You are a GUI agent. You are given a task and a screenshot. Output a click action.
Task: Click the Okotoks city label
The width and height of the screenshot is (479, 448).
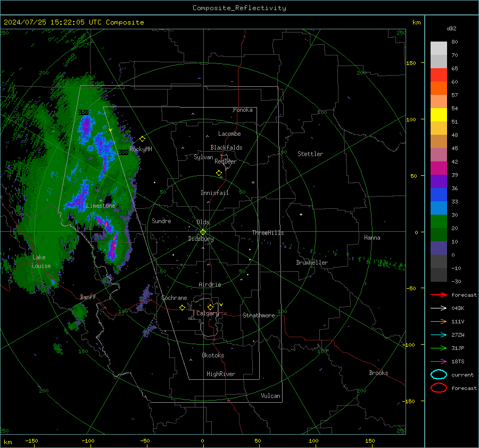[x=213, y=355]
